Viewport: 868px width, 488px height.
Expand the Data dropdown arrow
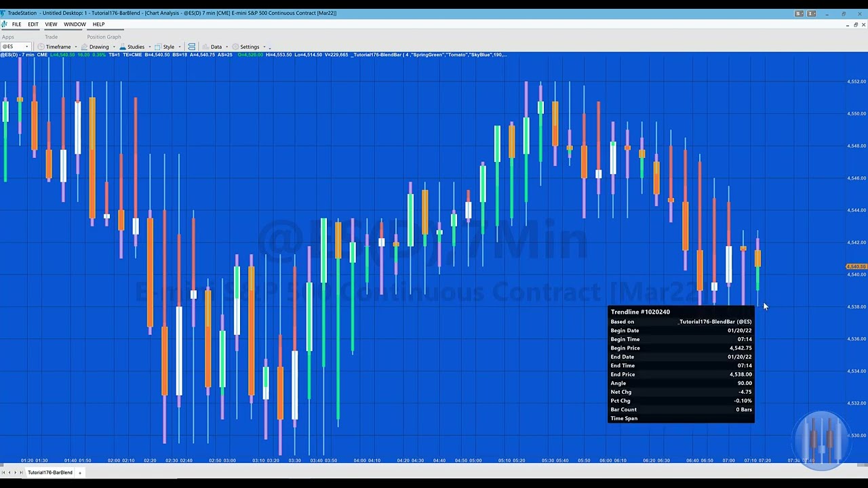(x=226, y=47)
